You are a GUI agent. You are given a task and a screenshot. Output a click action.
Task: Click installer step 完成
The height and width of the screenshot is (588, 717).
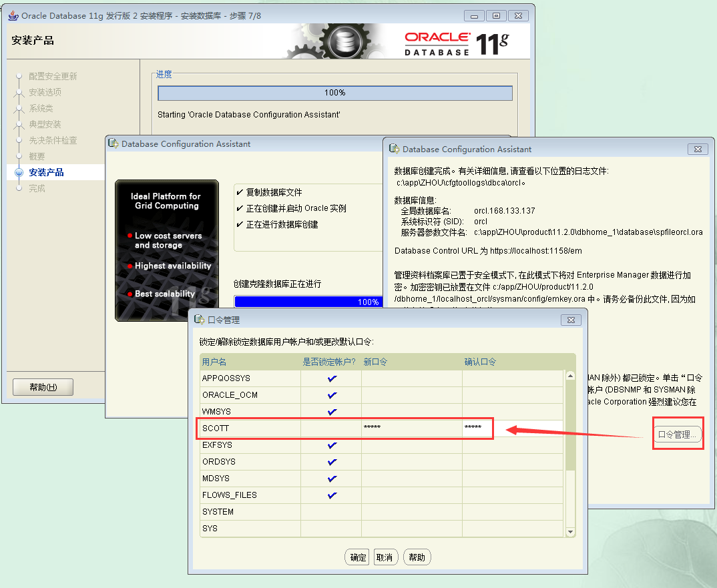pos(37,188)
